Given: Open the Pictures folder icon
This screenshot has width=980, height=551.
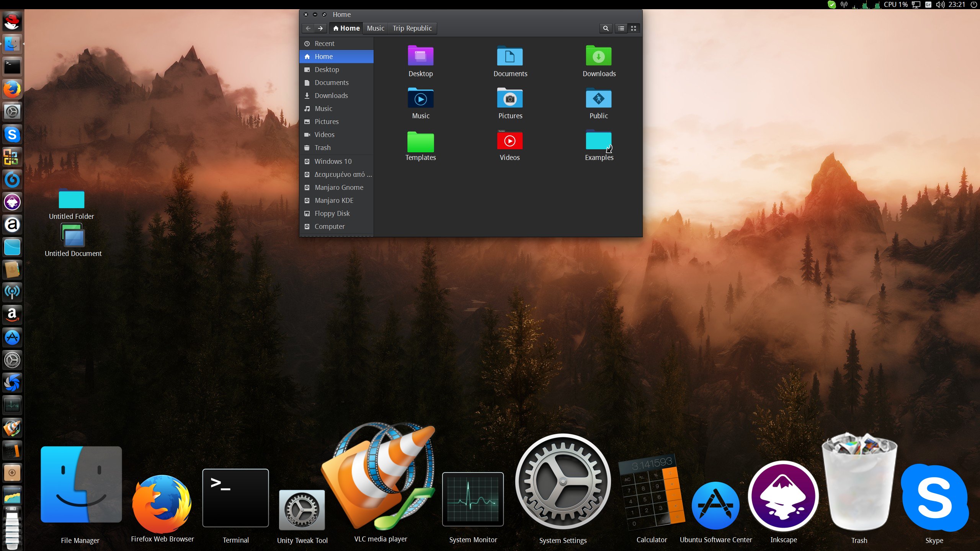Looking at the screenshot, I should tap(510, 99).
